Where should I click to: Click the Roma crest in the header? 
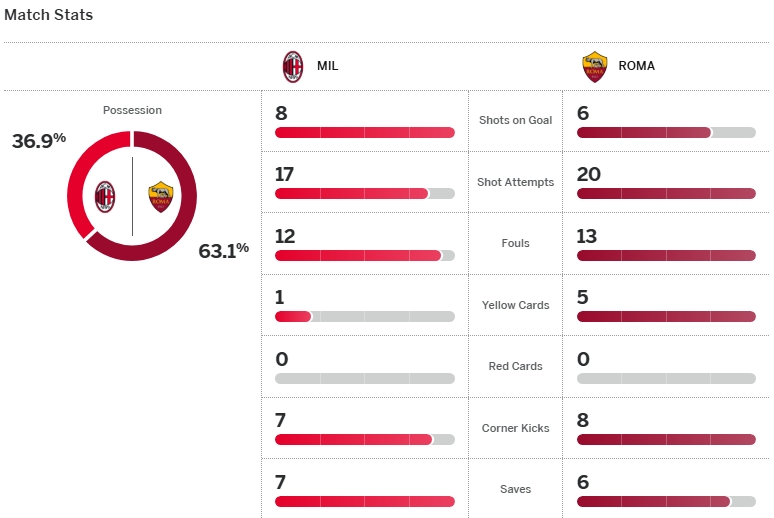click(x=595, y=67)
